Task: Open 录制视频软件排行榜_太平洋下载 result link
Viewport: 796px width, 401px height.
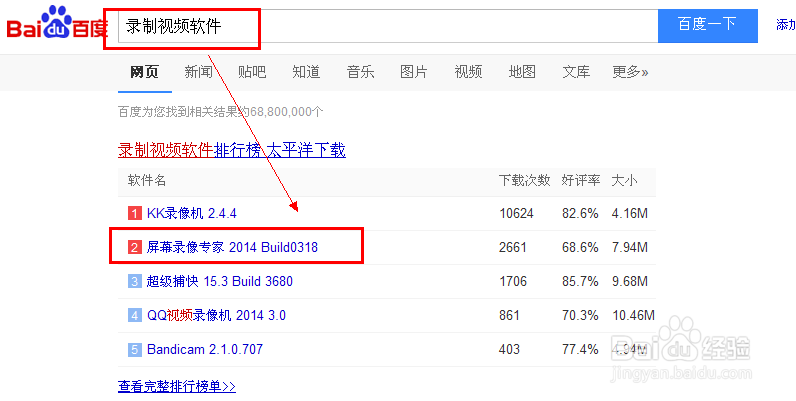Action: click(x=232, y=150)
